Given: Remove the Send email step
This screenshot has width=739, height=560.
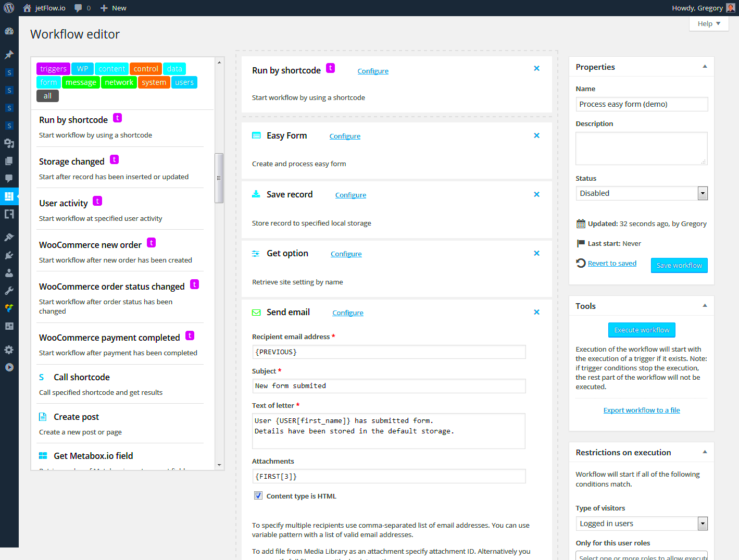Looking at the screenshot, I should point(536,312).
